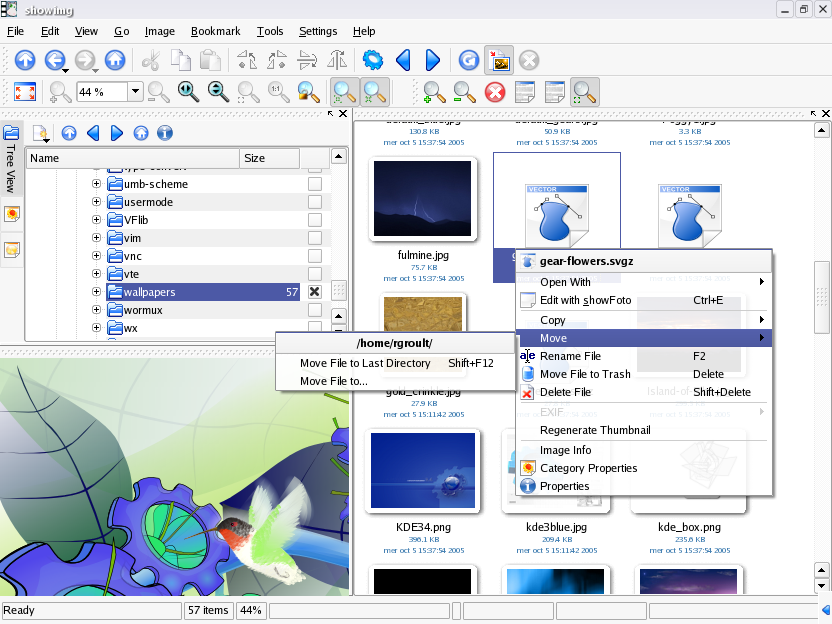Toggle the image preview toolbar button
832x624 pixels.
[x=499, y=60]
